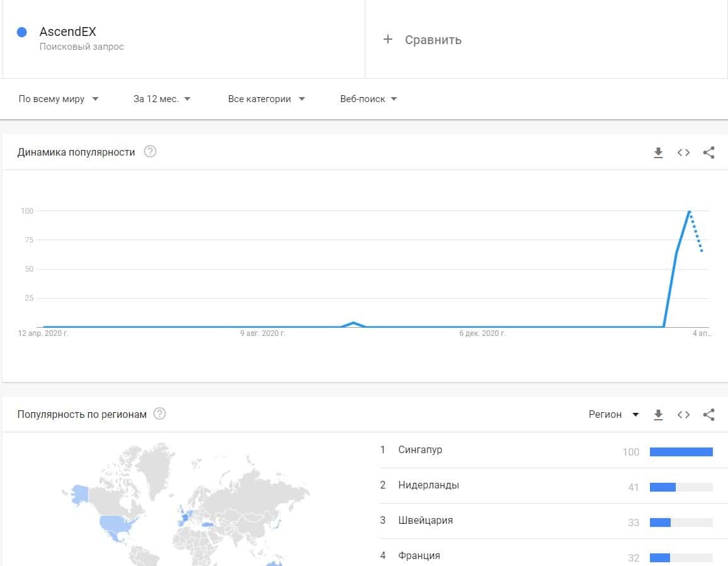Click the Сравнить button
Viewport: 728px width, 566px height.
point(433,40)
